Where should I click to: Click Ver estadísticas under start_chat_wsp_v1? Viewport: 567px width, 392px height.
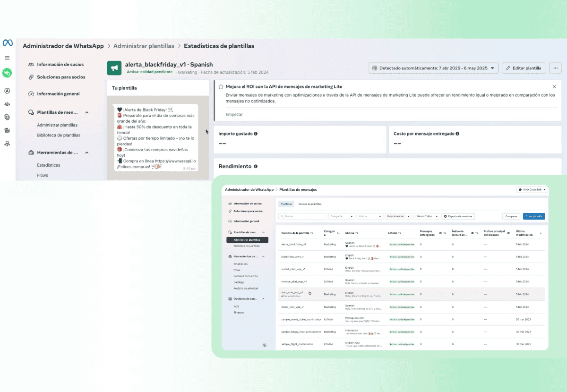click(x=290, y=296)
